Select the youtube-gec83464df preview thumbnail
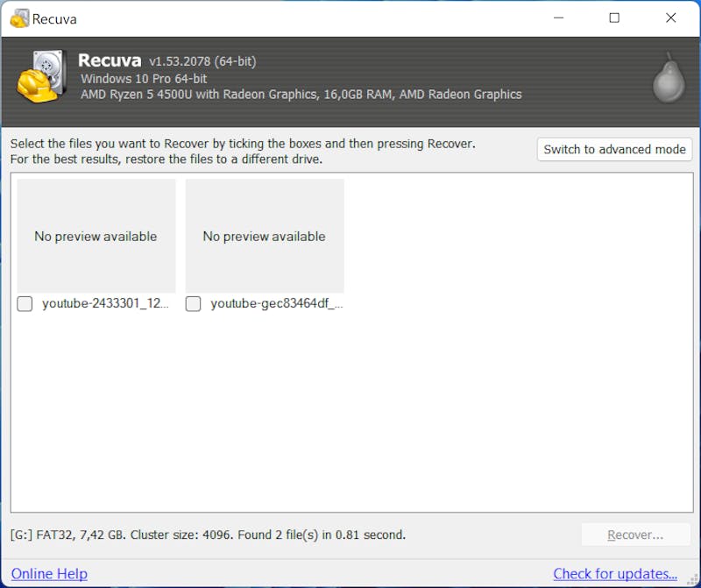 click(265, 236)
